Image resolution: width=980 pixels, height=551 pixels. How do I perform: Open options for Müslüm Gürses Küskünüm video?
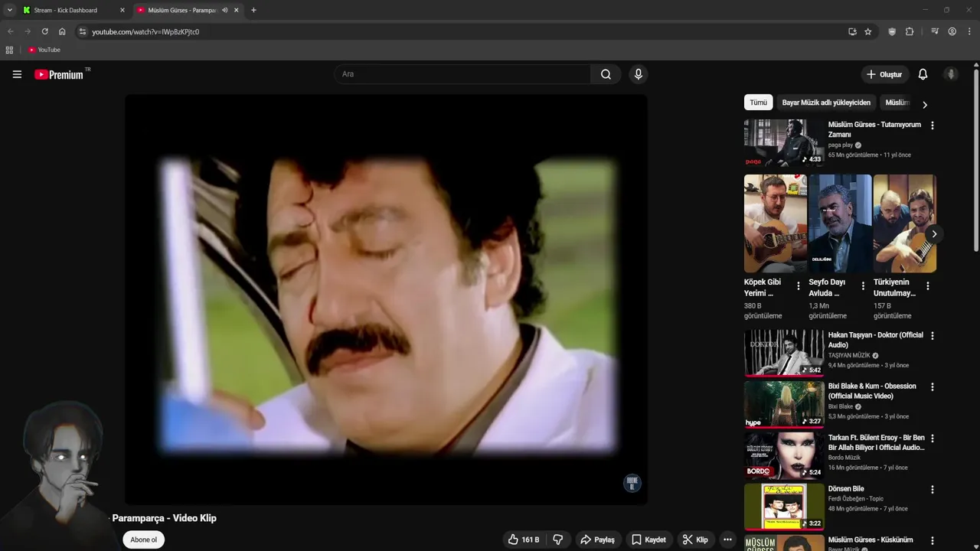click(x=932, y=541)
